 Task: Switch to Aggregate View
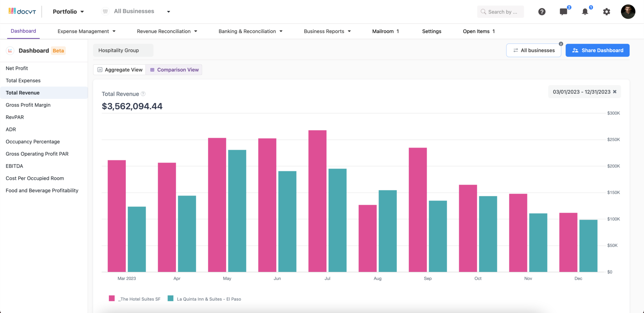120,70
